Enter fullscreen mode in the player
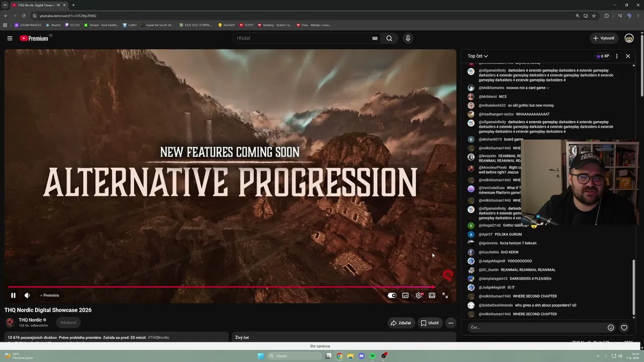 click(x=445, y=296)
